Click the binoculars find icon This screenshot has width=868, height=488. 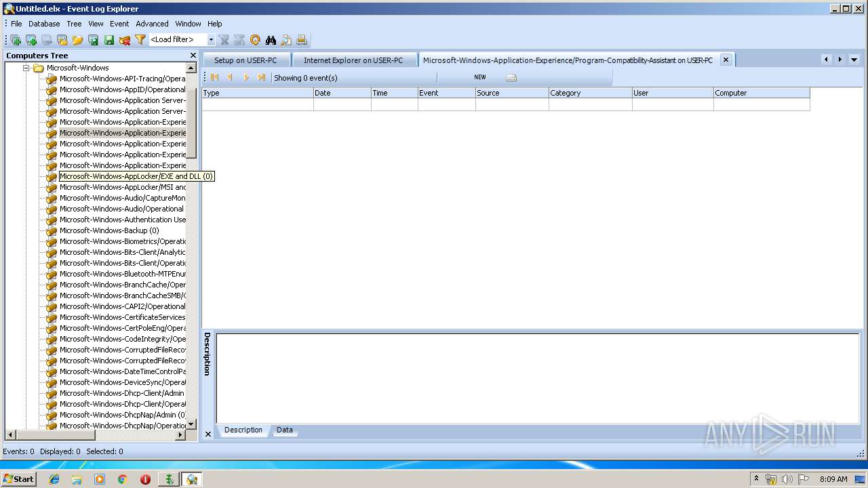271,40
